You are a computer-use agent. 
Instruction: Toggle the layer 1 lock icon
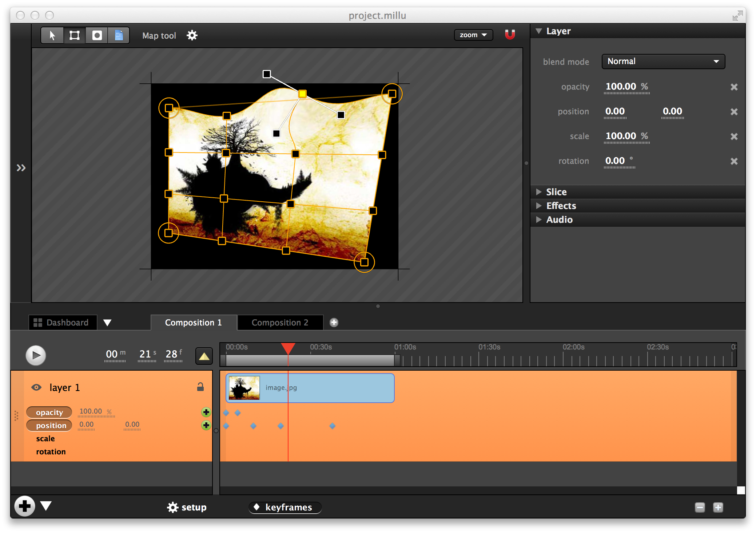[x=200, y=387]
